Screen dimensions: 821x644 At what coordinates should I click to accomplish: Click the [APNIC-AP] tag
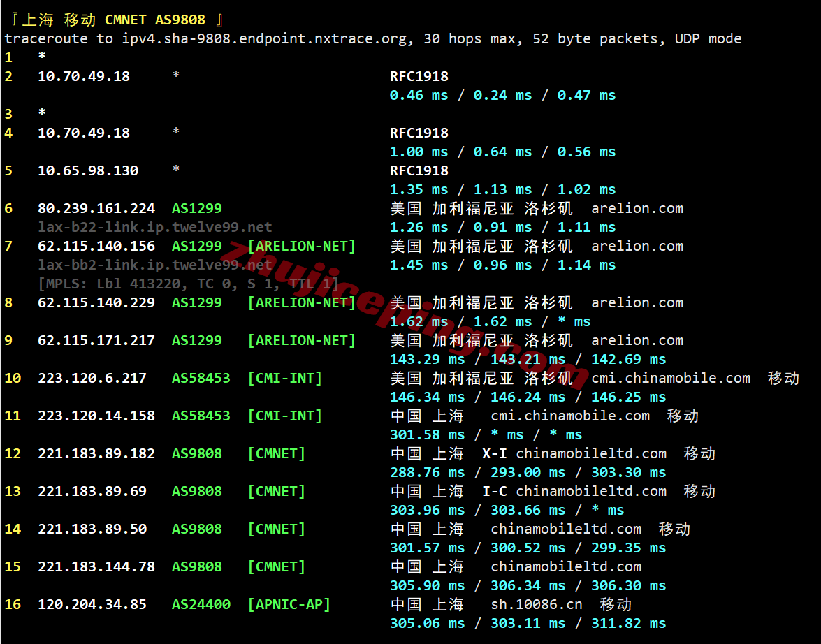289,604
